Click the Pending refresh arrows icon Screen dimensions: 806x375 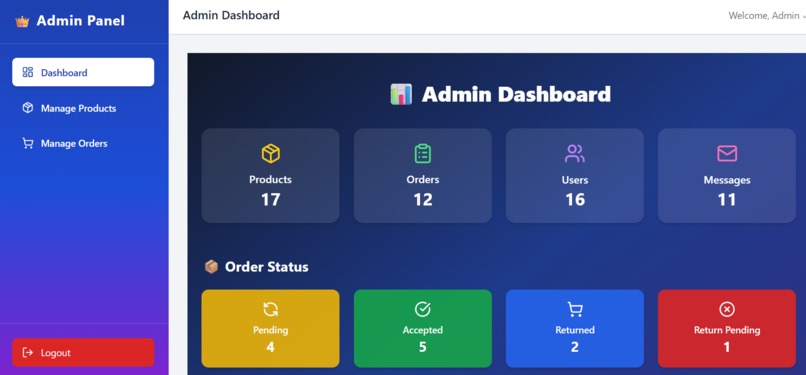(x=270, y=309)
